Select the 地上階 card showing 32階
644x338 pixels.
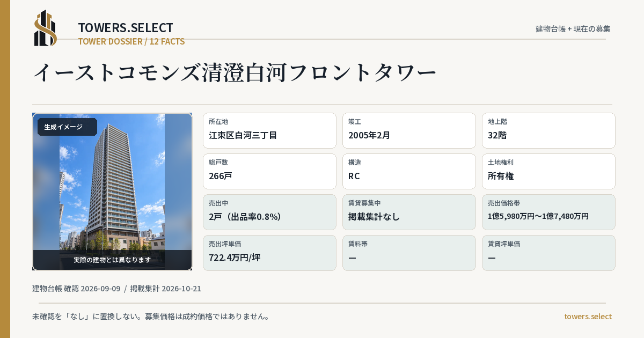[548, 130]
